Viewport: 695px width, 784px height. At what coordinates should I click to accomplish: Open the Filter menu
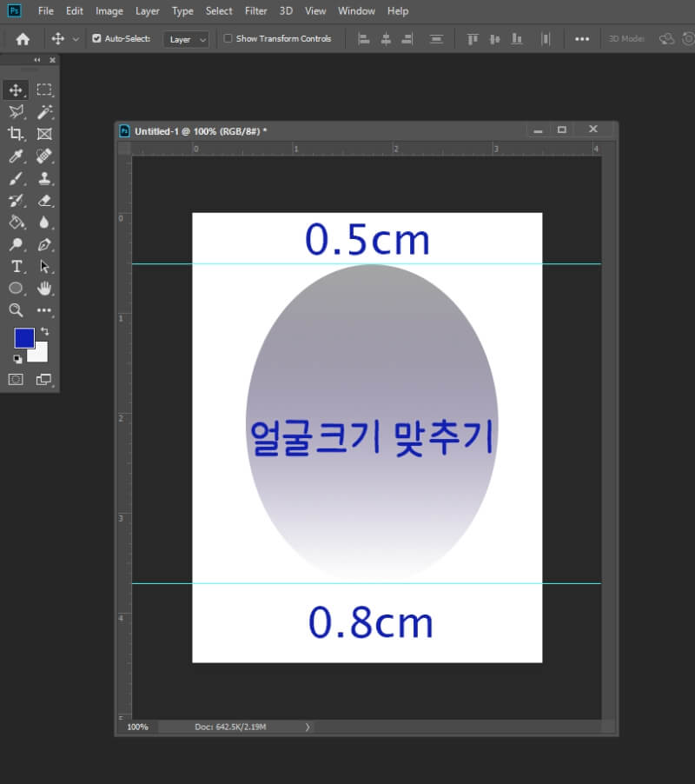[255, 10]
